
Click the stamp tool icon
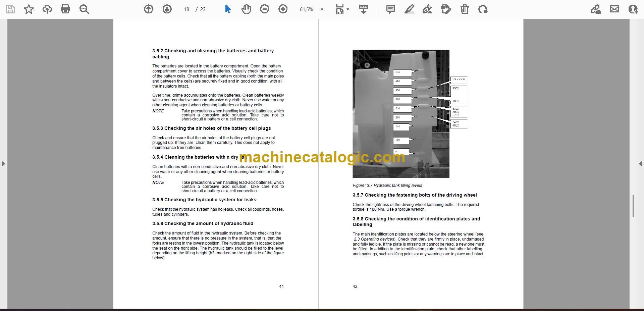click(x=446, y=9)
